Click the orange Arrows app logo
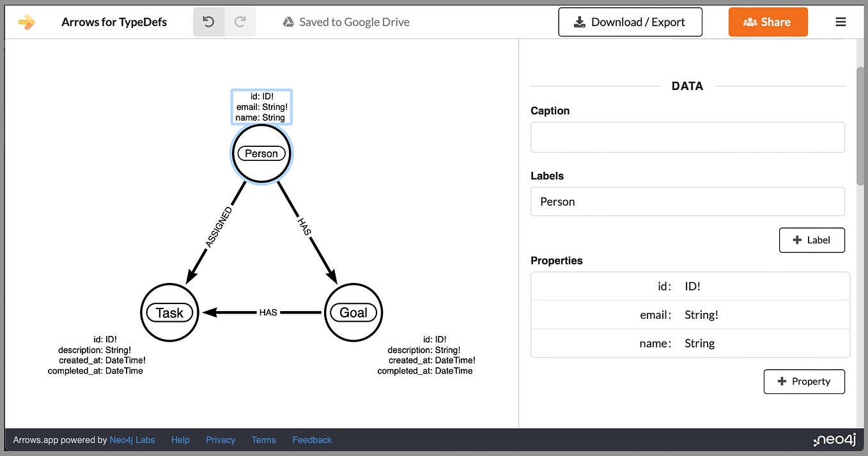Viewport: 868px width, 456px height. [26, 21]
